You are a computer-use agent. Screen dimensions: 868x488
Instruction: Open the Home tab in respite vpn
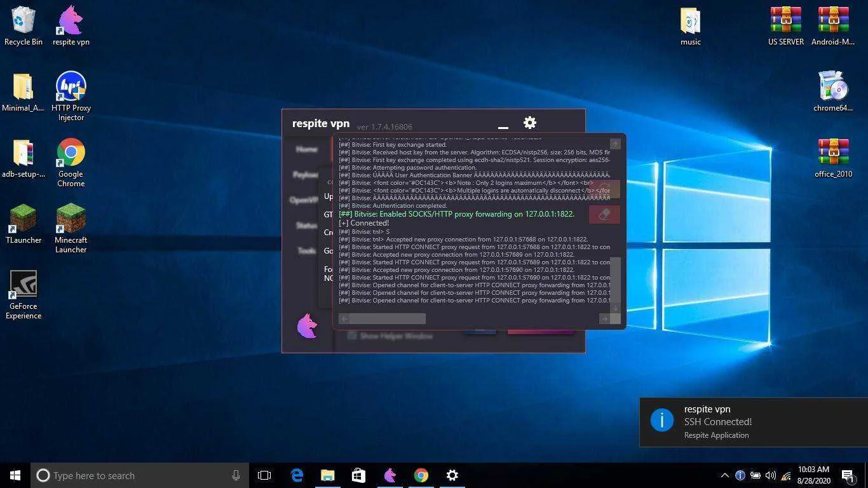(306, 149)
